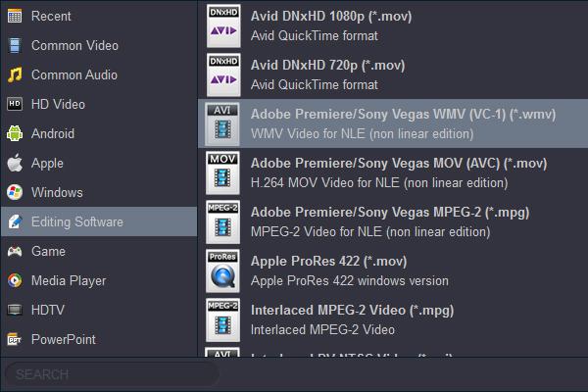This screenshot has height=392, width=588.
Task: Click the 'Interlaced MPEG-2 Video' description line
Action: point(322,330)
